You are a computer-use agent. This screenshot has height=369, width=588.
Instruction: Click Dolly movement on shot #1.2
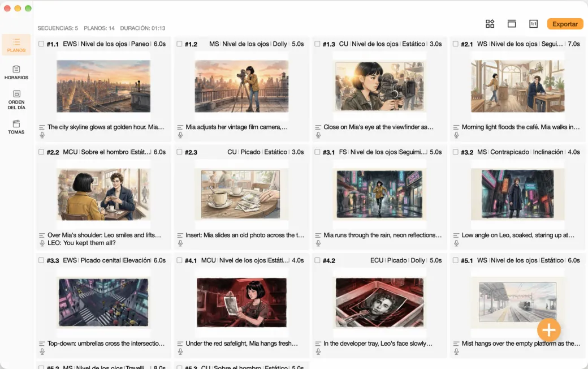280,44
